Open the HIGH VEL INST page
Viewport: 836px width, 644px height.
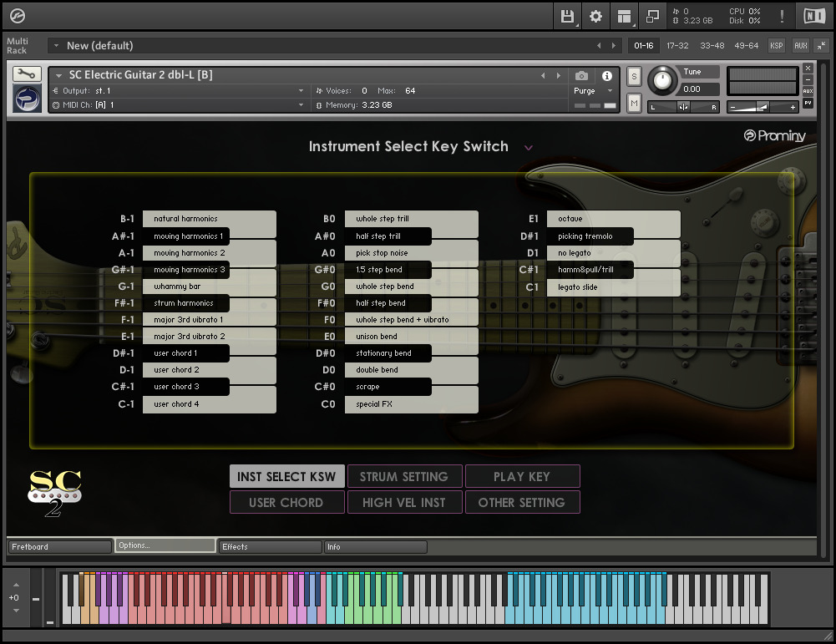(x=405, y=502)
